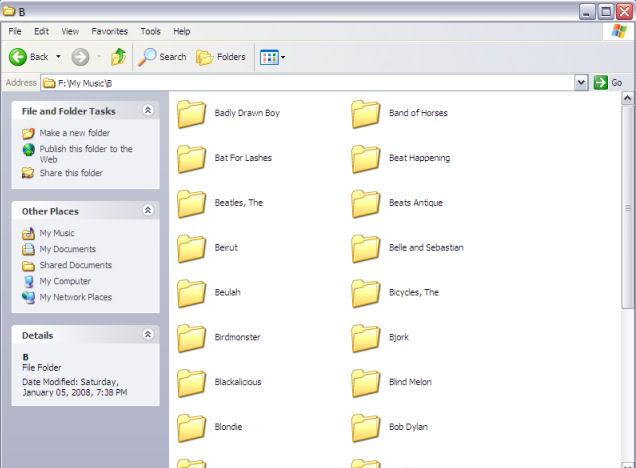Click the Share this folder icon
The height and width of the screenshot is (468, 636).
coord(28,173)
